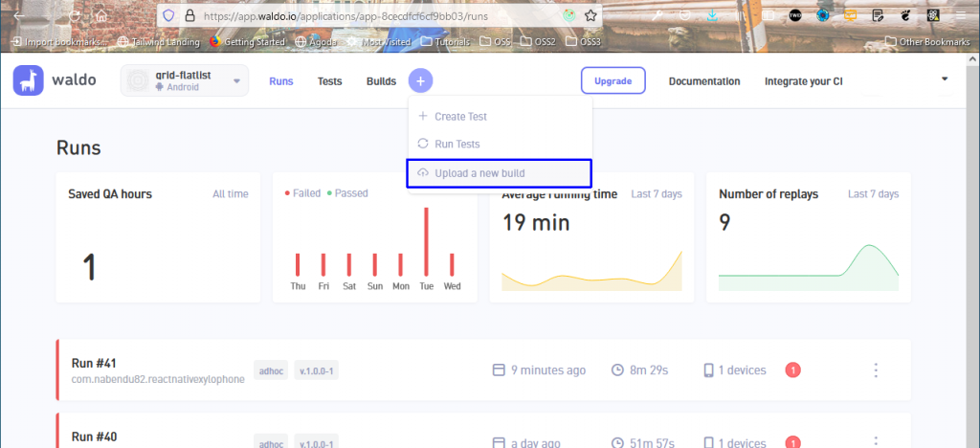Switch to the Tests tab
Screen dimensions: 980x448
click(329, 81)
